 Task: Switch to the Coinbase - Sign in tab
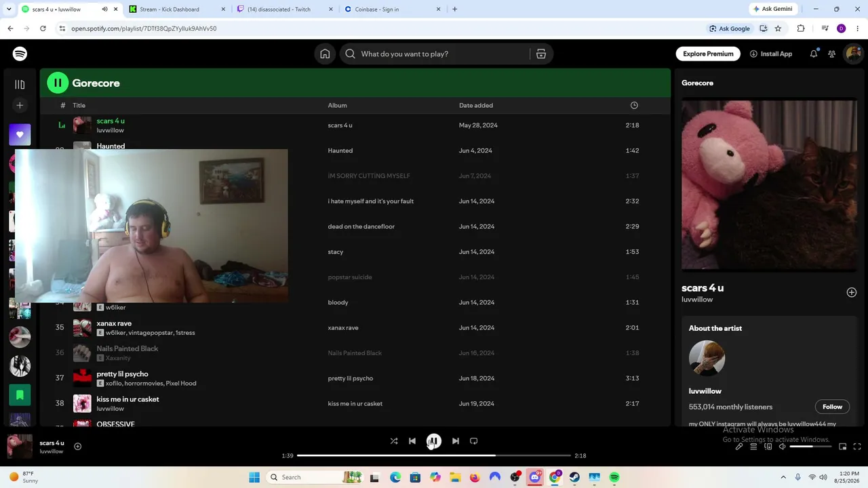point(391,9)
